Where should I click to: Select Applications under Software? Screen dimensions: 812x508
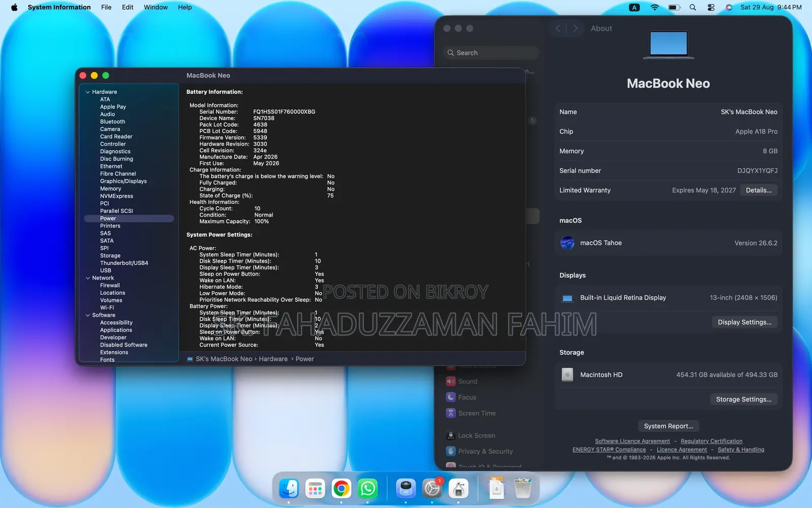click(x=116, y=330)
